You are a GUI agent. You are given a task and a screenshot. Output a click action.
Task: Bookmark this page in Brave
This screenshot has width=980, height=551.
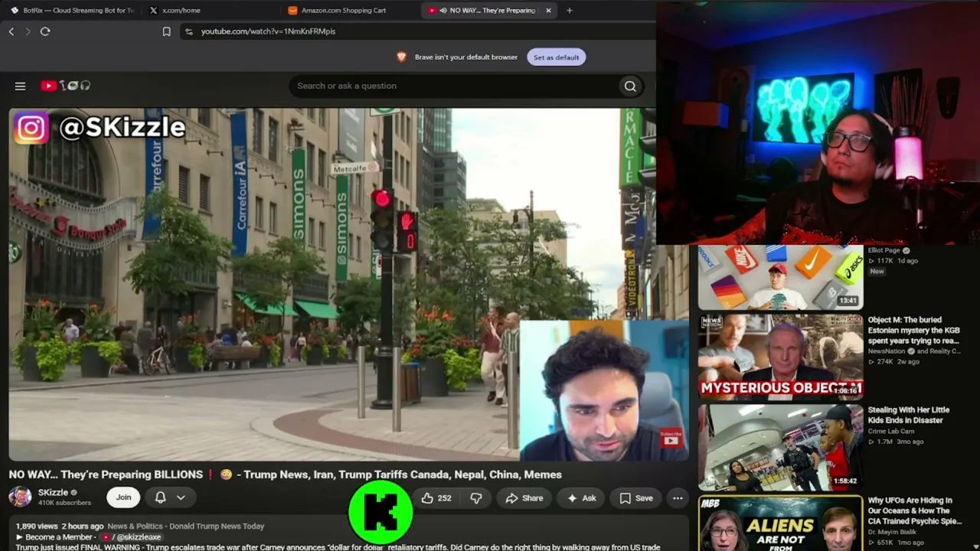click(x=166, y=31)
